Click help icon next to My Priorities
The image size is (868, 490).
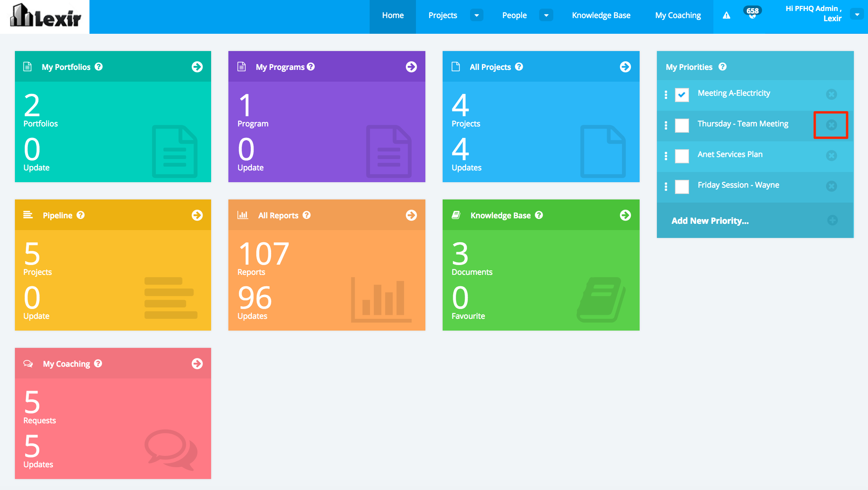pyautogui.click(x=722, y=67)
